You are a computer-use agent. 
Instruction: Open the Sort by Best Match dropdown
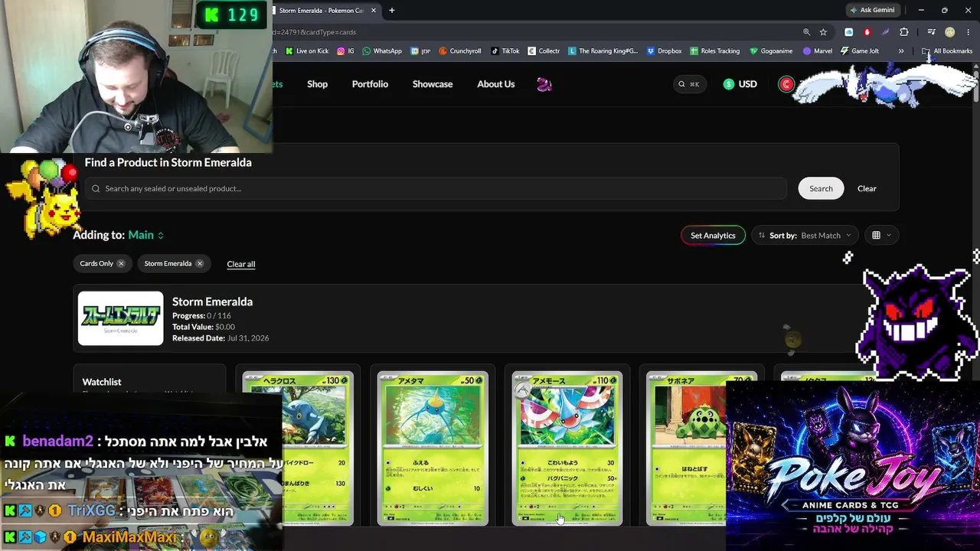[x=805, y=235]
